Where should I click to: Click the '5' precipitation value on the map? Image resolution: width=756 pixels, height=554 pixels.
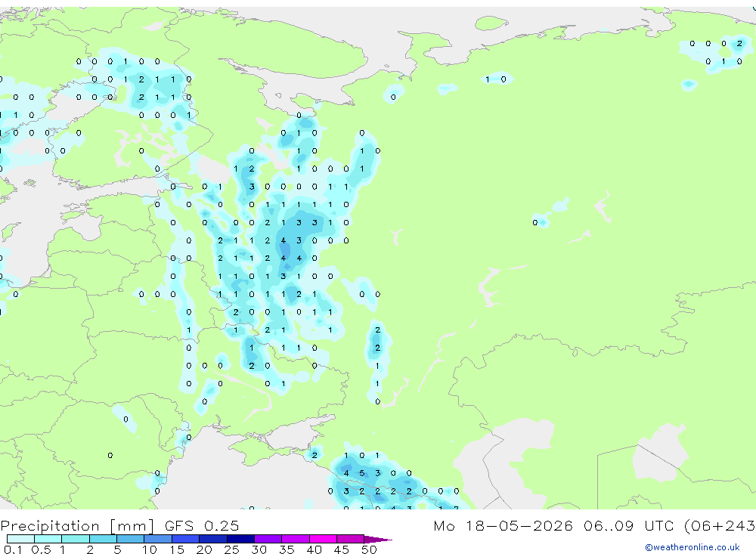(x=362, y=473)
